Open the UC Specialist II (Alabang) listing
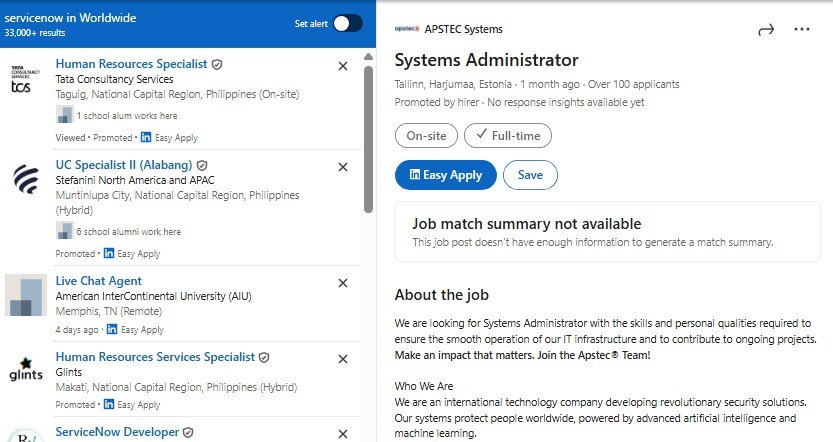Image resolution: width=833 pixels, height=442 pixels. (x=124, y=165)
